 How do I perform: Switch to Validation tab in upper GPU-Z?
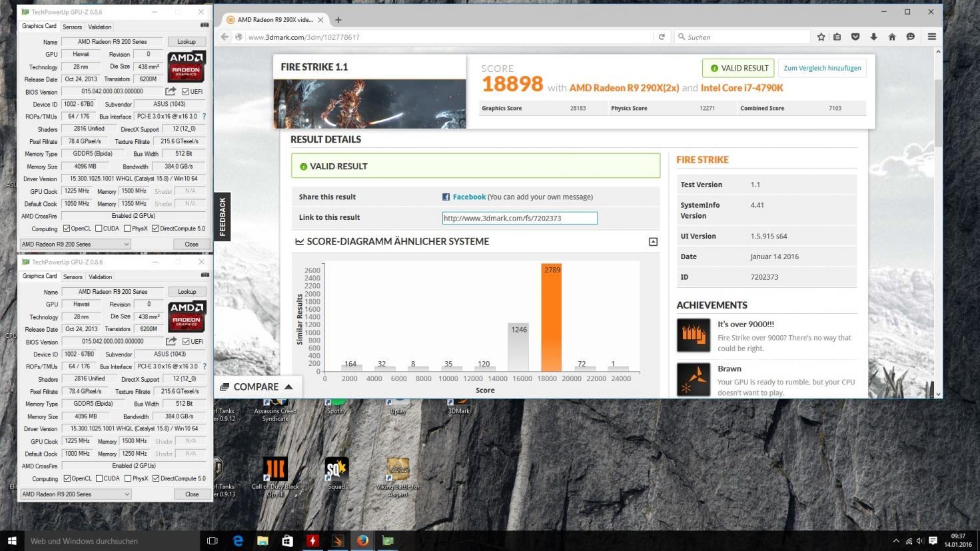click(x=100, y=27)
